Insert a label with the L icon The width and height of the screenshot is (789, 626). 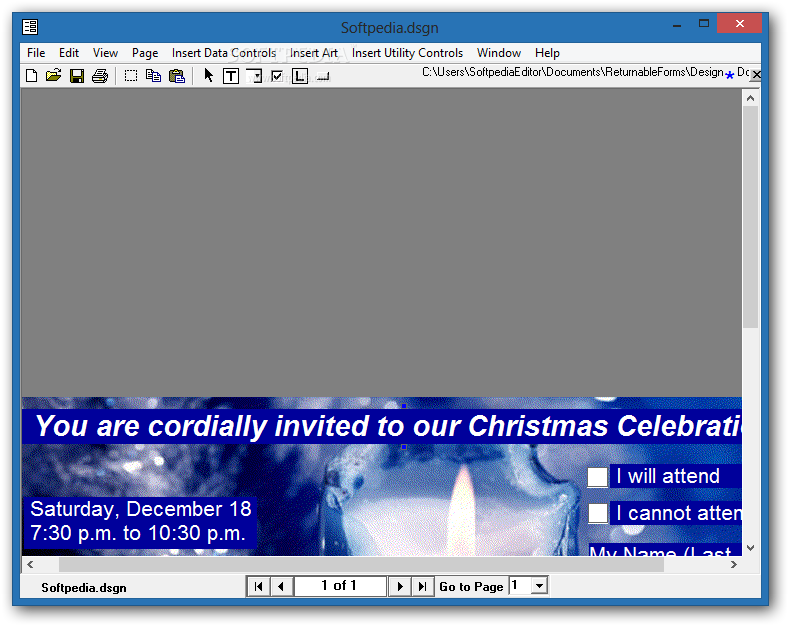click(x=300, y=76)
